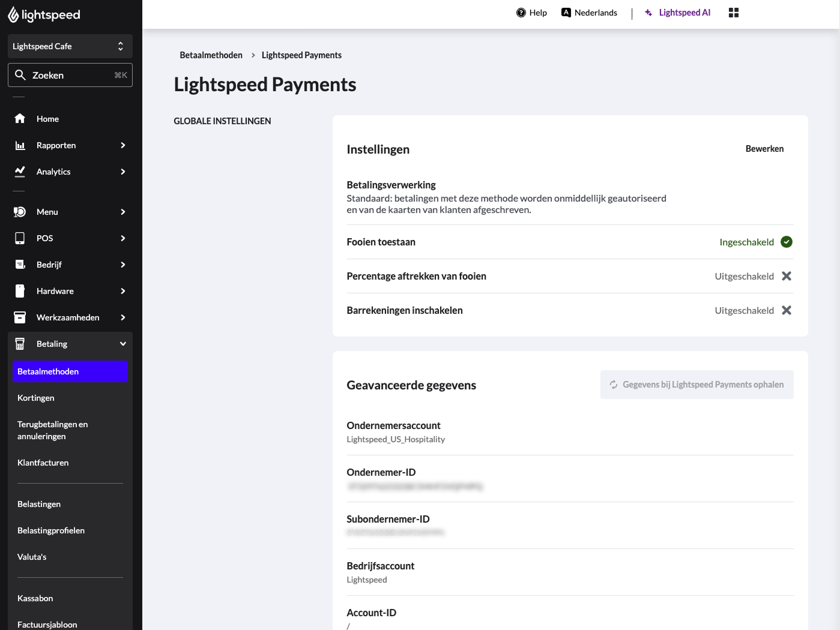
Task: Click the Home house icon
Action: pos(20,119)
